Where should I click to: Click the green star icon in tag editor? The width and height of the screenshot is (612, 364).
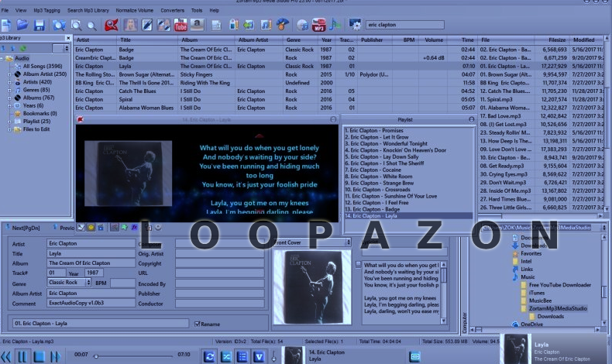tap(124, 227)
